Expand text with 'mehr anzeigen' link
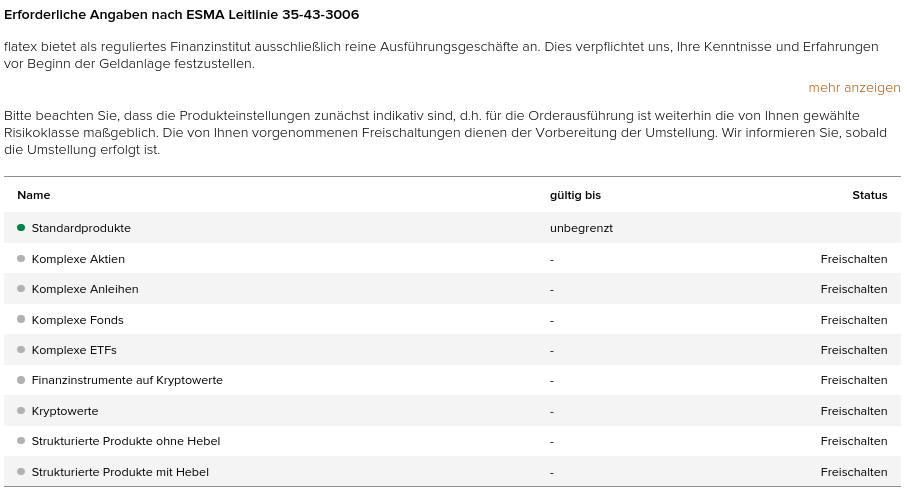The image size is (907, 495). 854,88
